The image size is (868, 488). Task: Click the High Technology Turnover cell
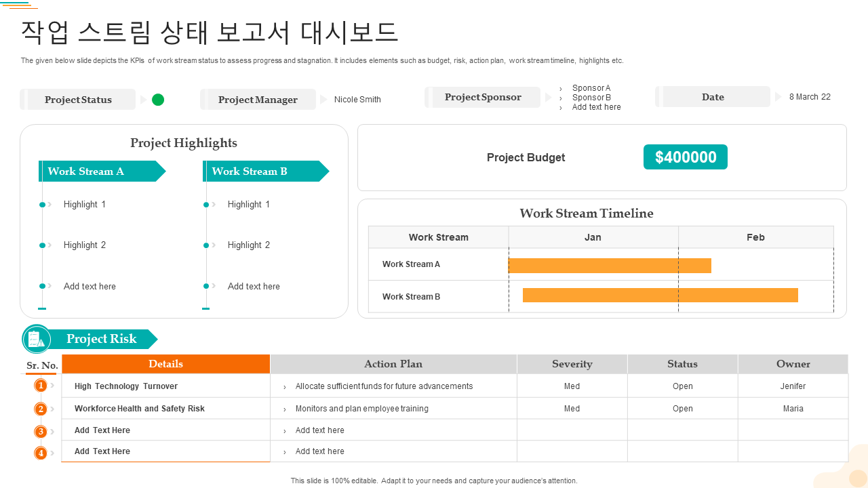(x=166, y=386)
